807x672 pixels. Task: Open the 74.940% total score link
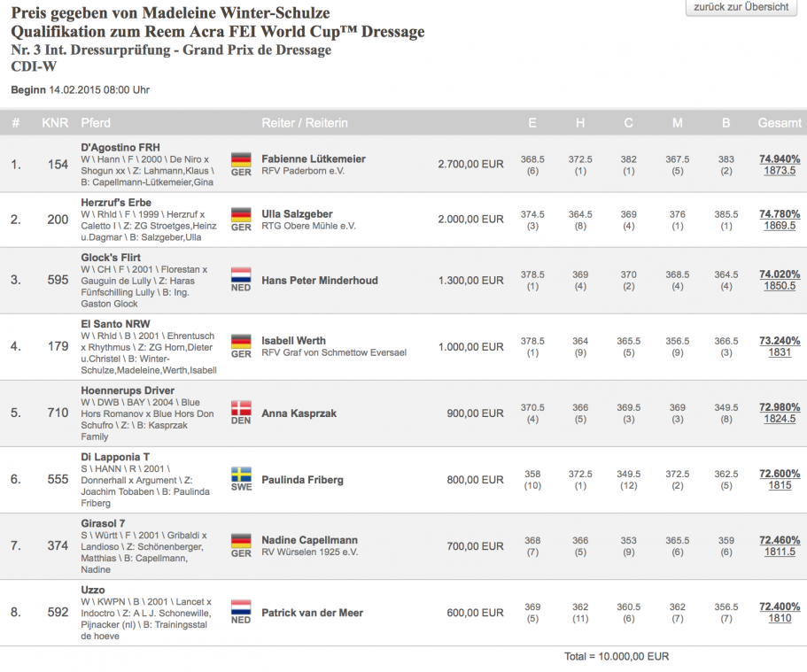(x=780, y=158)
